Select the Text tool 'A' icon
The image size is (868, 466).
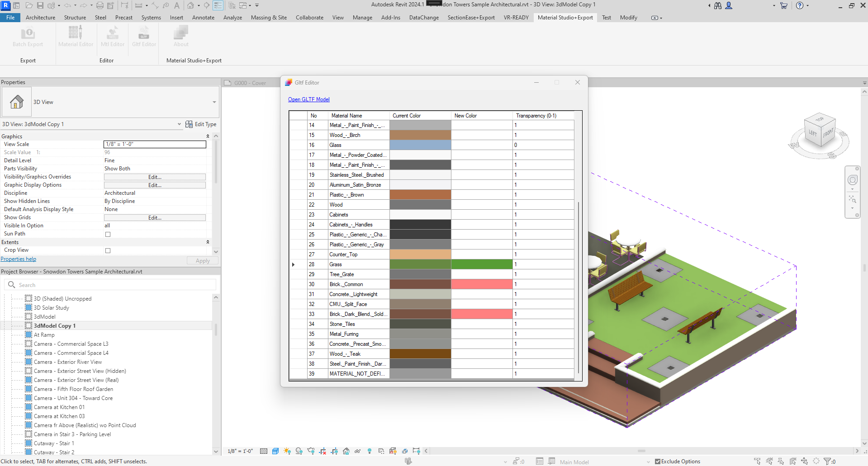click(x=177, y=5)
